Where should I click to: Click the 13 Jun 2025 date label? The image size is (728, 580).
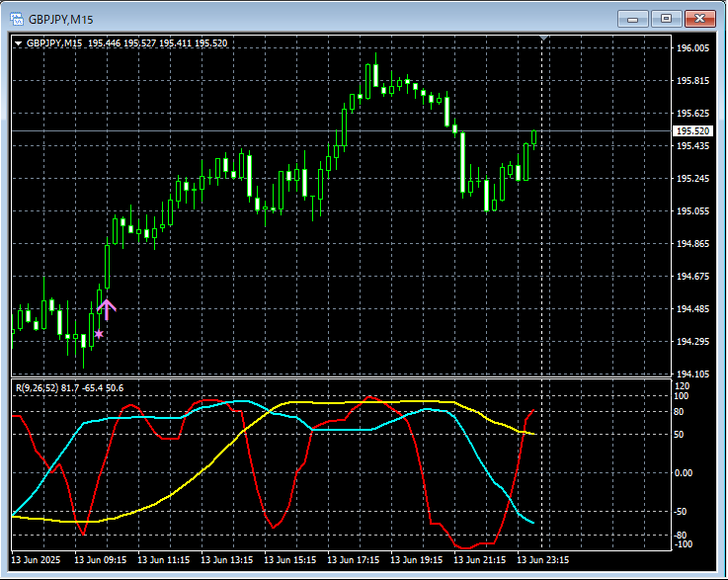click(x=36, y=559)
